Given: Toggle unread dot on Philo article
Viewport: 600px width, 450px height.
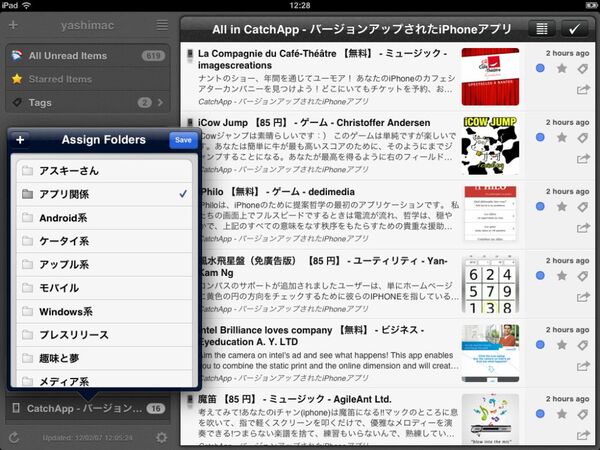Looking at the screenshot, I should pyautogui.click(x=540, y=207).
